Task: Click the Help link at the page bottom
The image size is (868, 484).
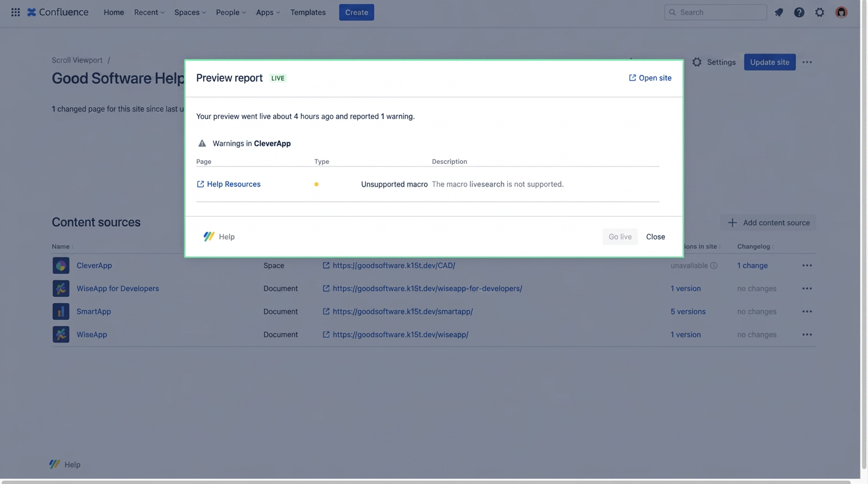Action: coord(72,464)
